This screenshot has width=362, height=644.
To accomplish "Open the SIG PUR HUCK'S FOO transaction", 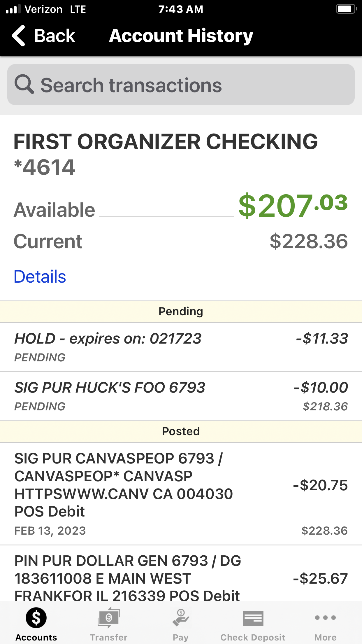I will 181,396.
